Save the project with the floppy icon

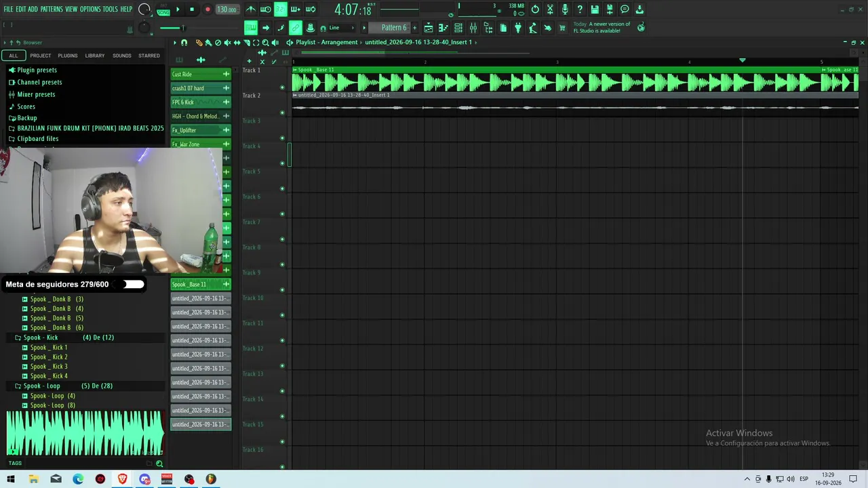click(595, 9)
